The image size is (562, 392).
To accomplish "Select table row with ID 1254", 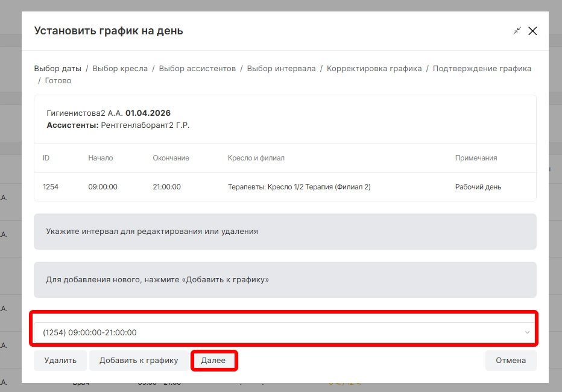I will click(x=285, y=187).
